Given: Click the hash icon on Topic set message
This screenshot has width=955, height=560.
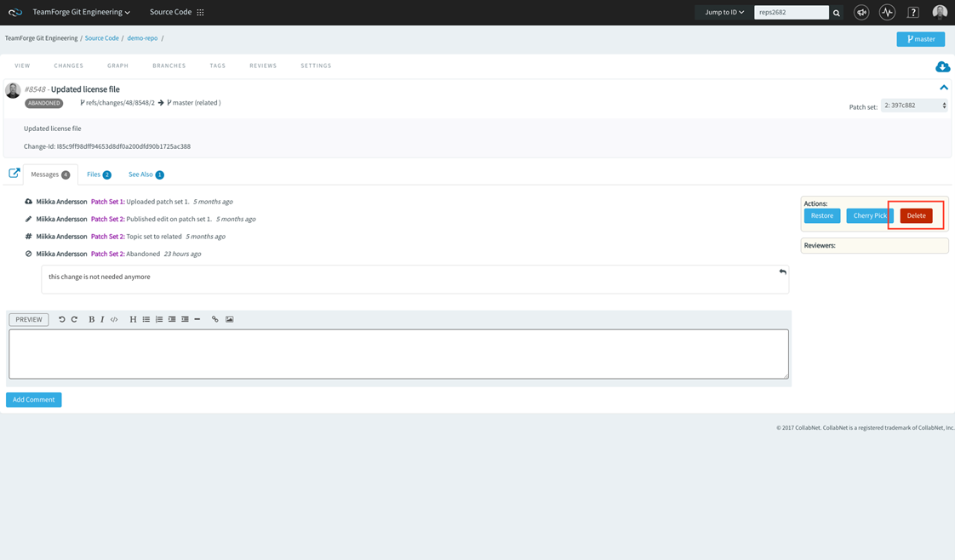Looking at the screenshot, I should (x=28, y=237).
